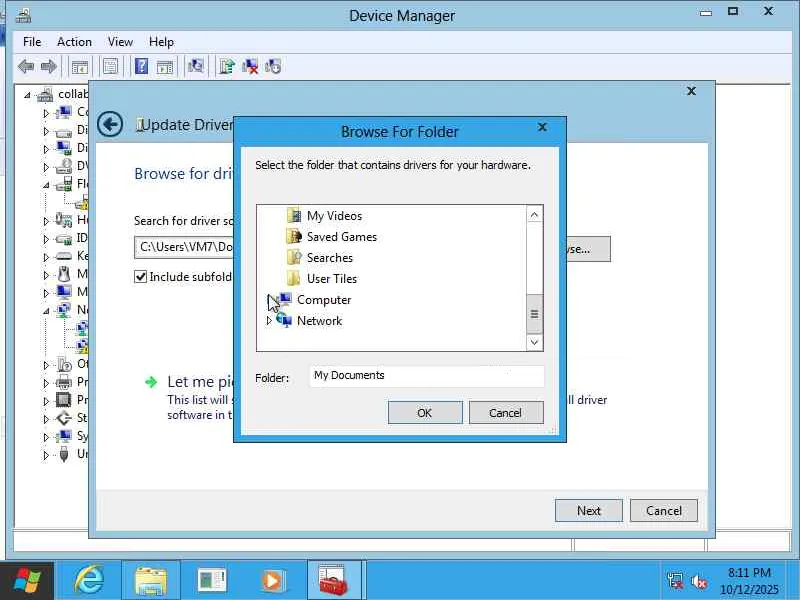Open File Explorer from the taskbar
The image size is (800, 600).
tap(151, 581)
